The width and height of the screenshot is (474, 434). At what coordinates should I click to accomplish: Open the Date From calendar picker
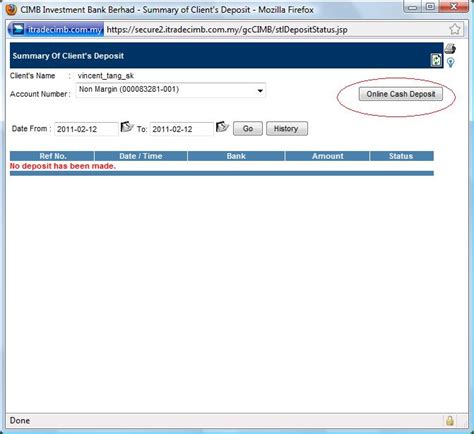click(127, 127)
